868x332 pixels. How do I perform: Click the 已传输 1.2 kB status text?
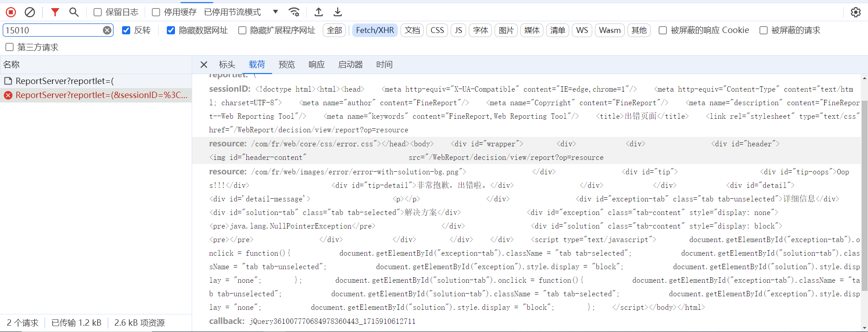tap(76, 323)
